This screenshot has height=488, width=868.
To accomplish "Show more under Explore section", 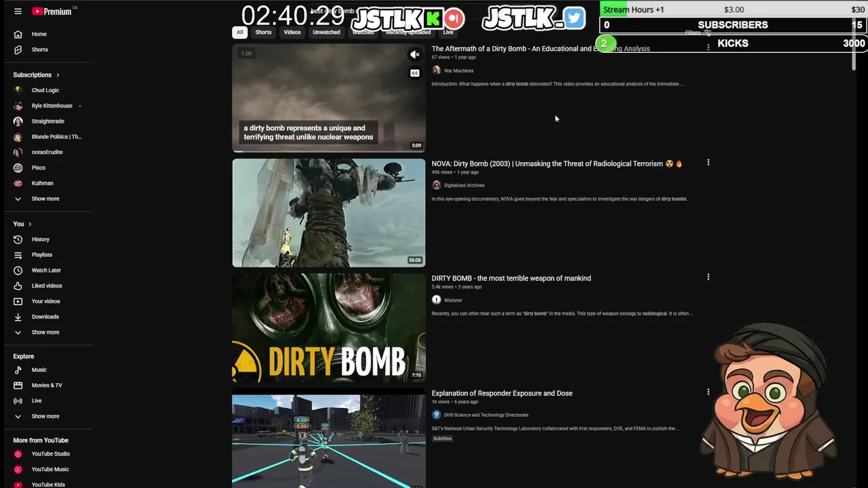I will 45,416.
